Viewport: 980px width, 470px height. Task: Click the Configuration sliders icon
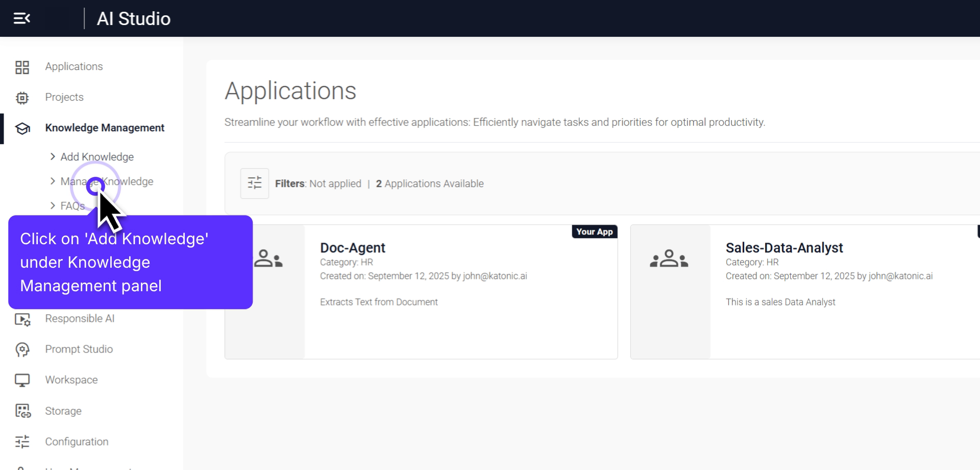click(22, 442)
